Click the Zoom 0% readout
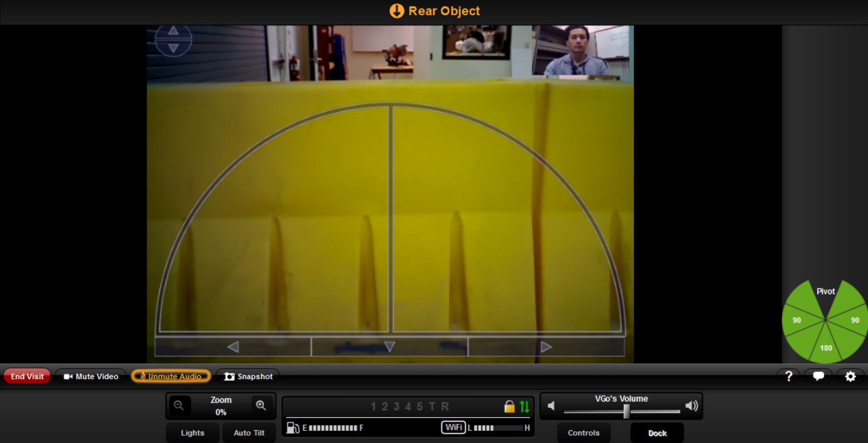 pos(221,412)
